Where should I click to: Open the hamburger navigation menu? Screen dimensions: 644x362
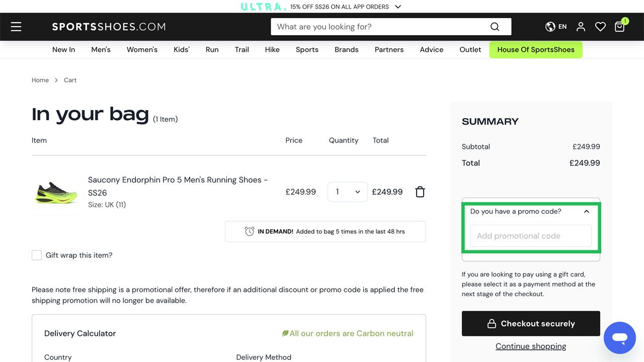click(x=16, y=27)
